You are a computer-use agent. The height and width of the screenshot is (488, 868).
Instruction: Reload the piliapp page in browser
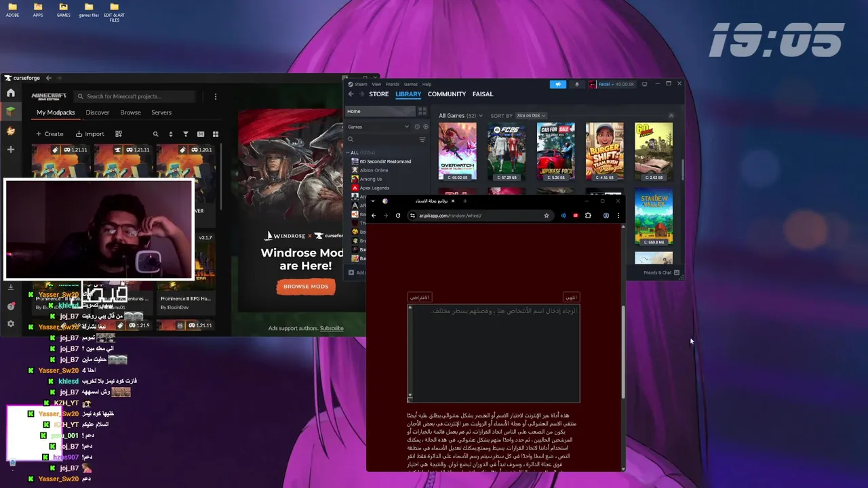[x=398, y=216]
